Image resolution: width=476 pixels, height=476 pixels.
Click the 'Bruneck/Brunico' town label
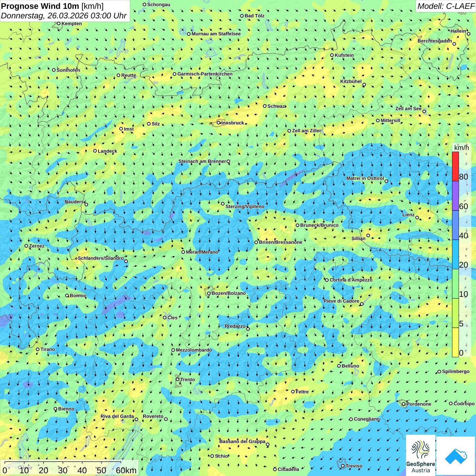[319, 225]
